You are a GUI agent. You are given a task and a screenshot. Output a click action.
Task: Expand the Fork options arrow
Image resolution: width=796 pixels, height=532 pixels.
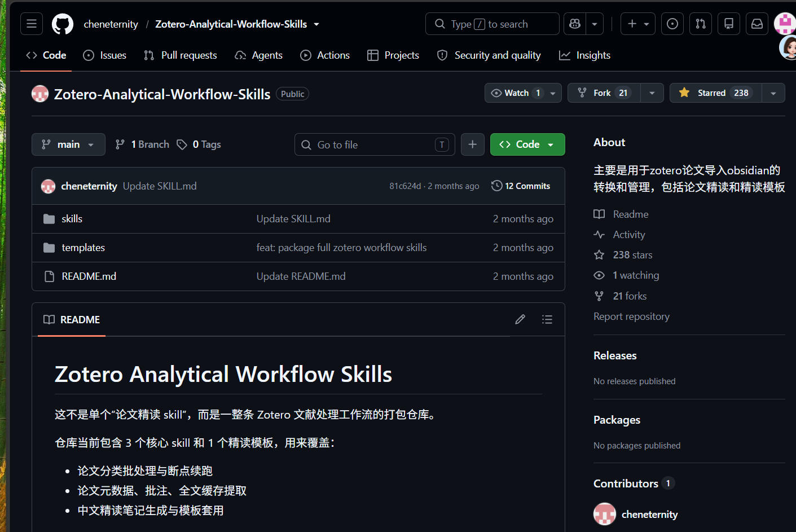coord(652,93)
